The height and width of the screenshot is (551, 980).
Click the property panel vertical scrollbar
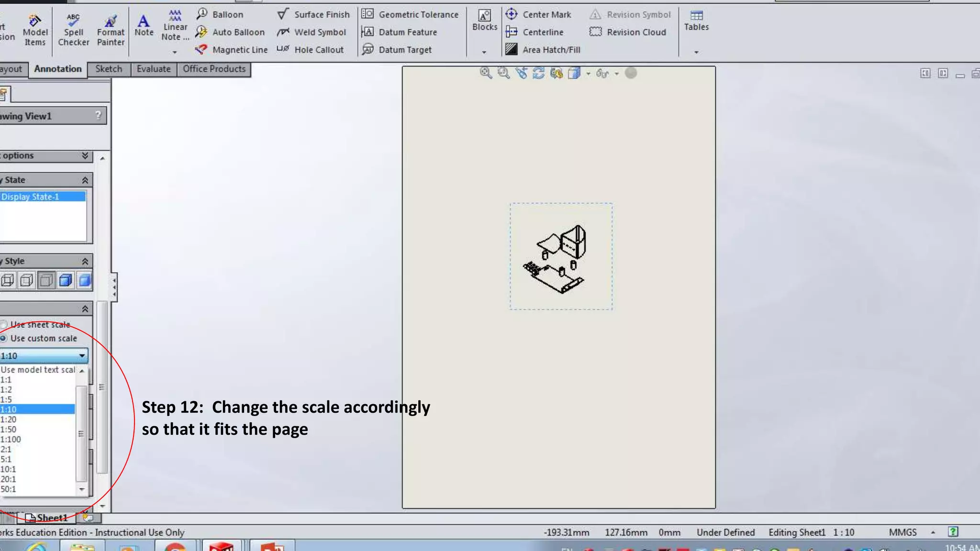(x=101, y=387)
